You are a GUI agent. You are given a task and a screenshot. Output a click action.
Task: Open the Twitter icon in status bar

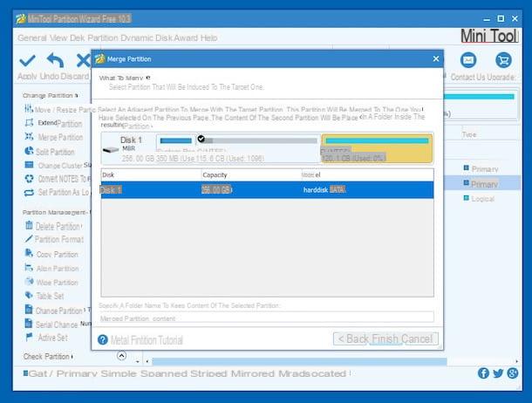pos(498,373)
